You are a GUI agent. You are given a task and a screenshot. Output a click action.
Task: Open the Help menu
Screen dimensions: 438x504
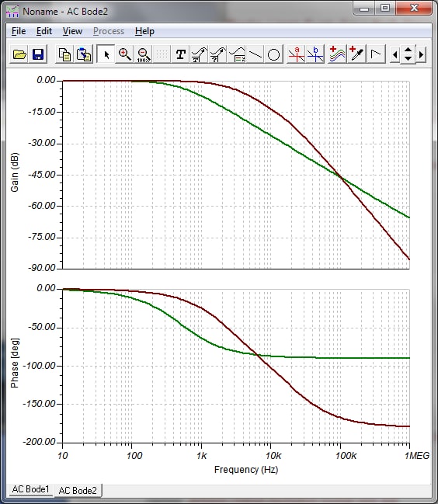[144, 31]
